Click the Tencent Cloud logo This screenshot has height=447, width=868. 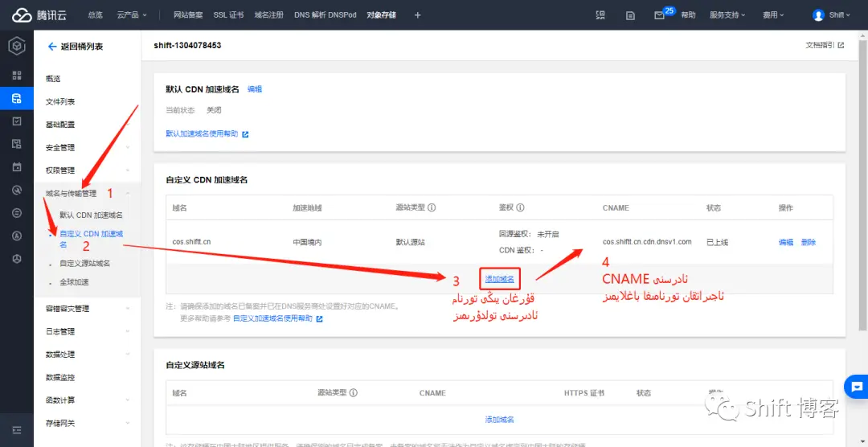point(39,15)
